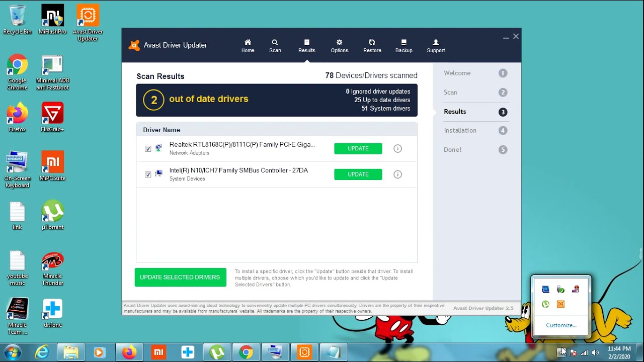Screen dimensions: 644x362
Task: Click Avast Driver Updater tray popup icon
Action: (x=560, y=304)
